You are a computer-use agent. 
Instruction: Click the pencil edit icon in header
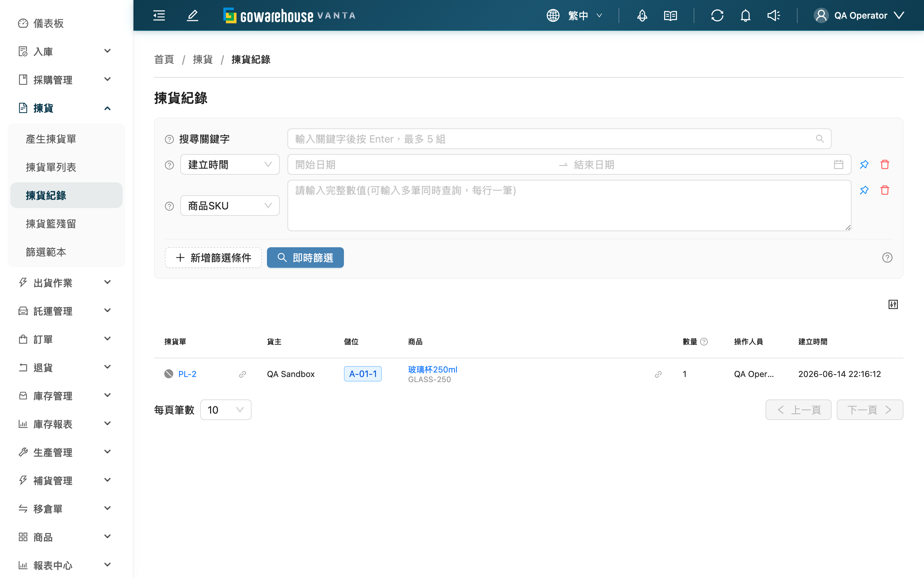[x=193, y=16]
